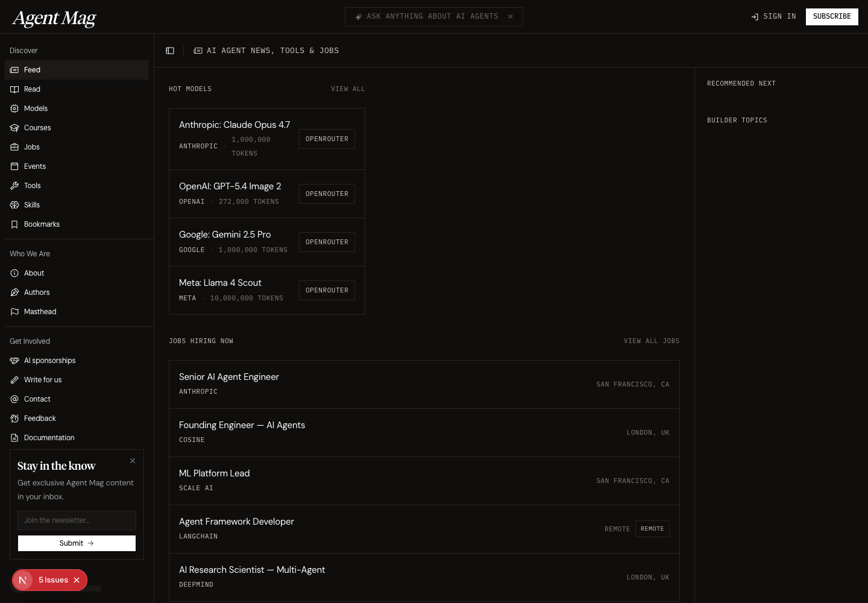
Task: Open Tools via wrench icon
Action: click(14, 186)
